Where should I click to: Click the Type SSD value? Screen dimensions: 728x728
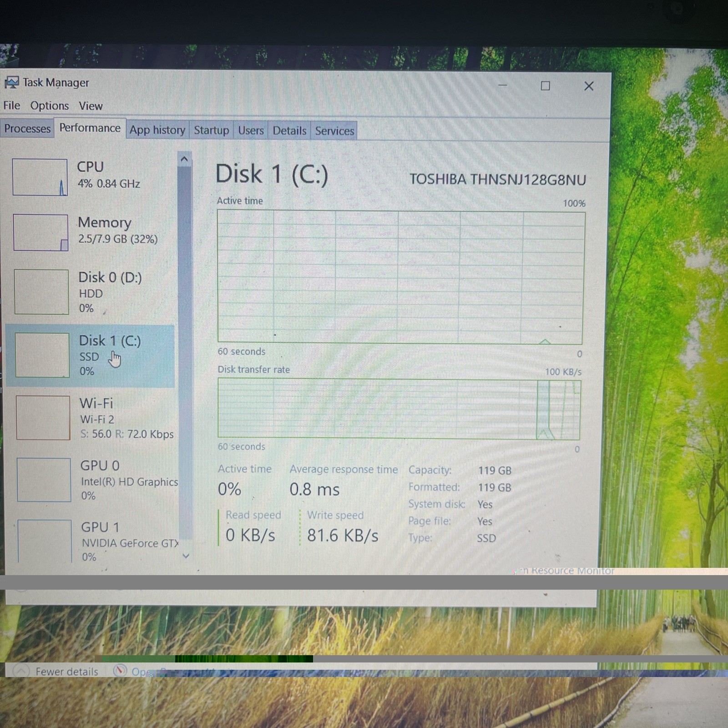(x=486, y=538)
